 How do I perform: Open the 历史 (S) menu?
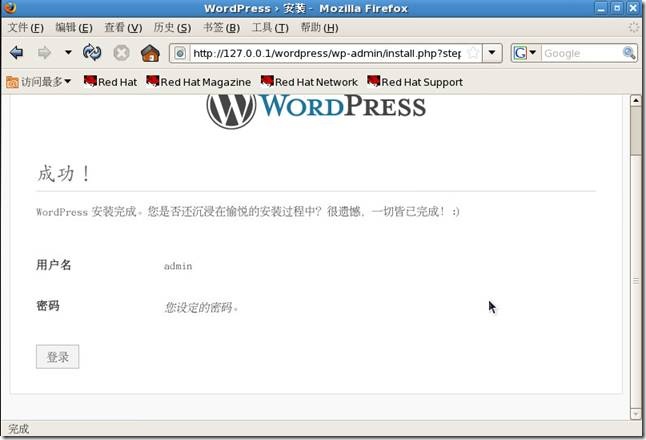172,28
